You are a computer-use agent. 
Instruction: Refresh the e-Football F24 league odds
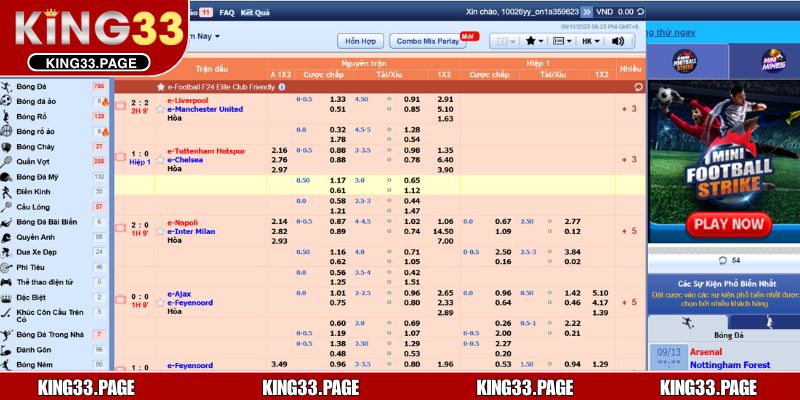pyautogui.click(x=638, y=87)
